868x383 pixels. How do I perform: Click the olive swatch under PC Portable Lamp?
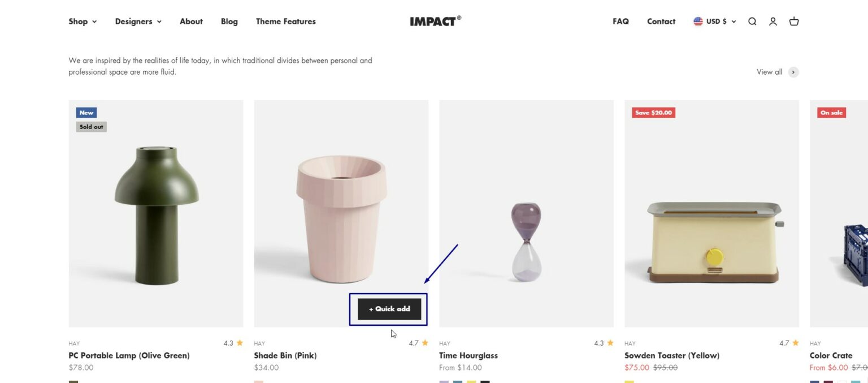click(x=73, y=381)
